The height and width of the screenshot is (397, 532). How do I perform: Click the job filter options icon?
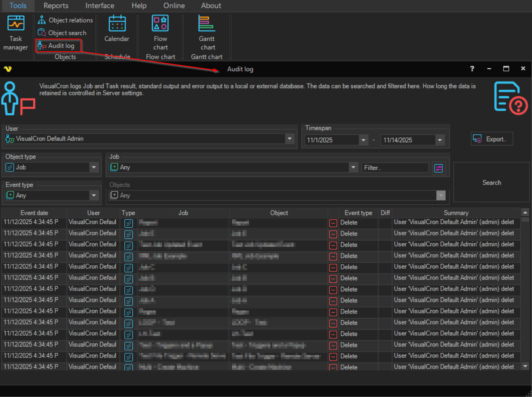(x=438, y=168)
